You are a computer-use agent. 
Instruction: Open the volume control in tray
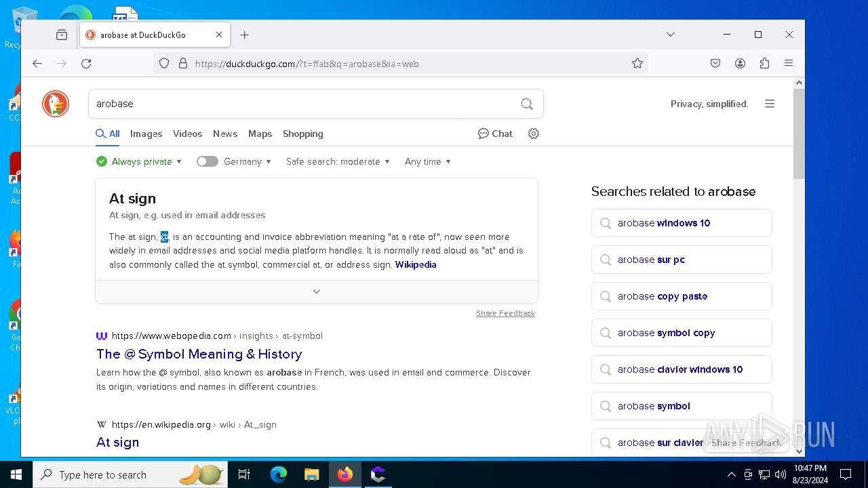click(x=781, y=474)
